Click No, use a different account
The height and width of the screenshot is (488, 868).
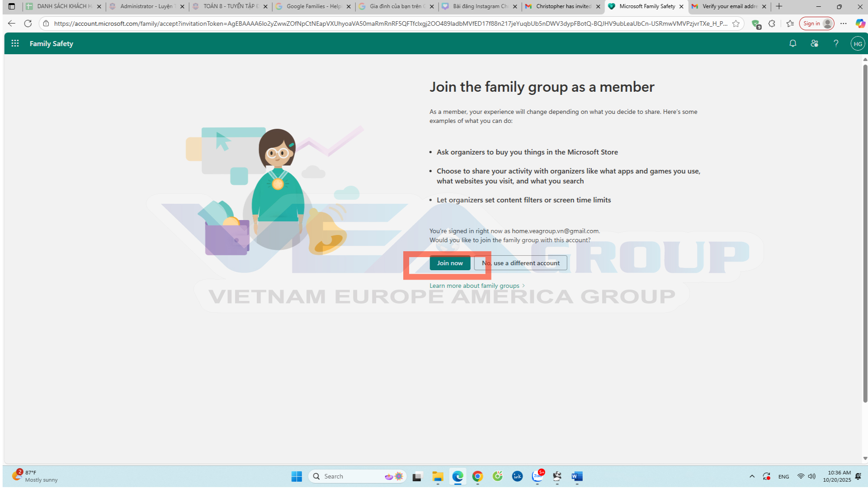[520, 263]
